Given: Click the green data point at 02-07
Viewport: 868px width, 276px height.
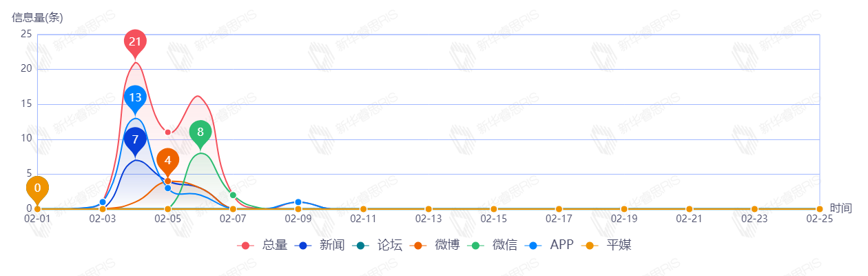Looking at the screenshot, I should point(233,195).
